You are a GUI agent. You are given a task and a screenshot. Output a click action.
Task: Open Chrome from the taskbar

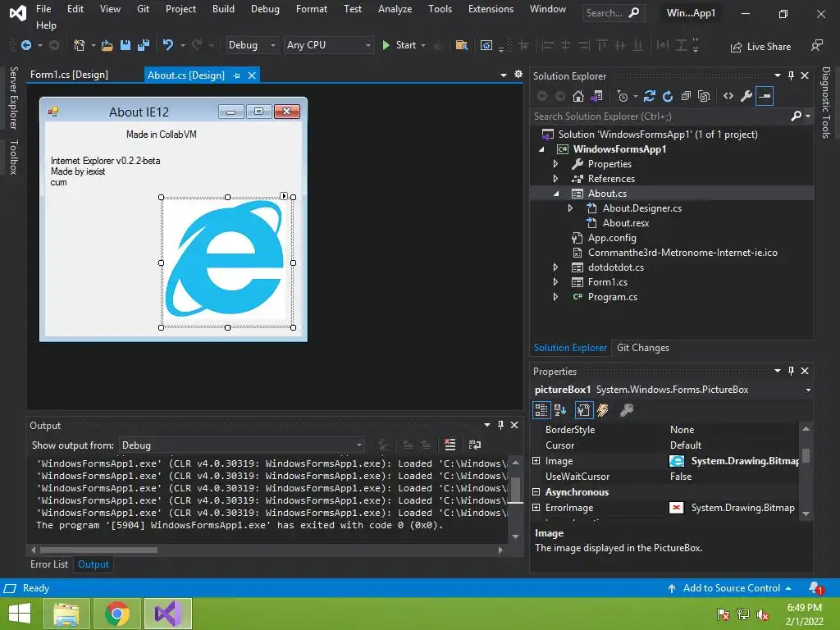click(116, 614)
